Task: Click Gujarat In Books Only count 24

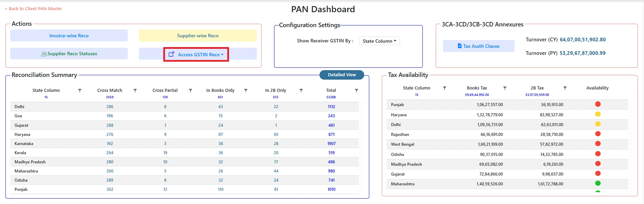Action: click(221, 125)
